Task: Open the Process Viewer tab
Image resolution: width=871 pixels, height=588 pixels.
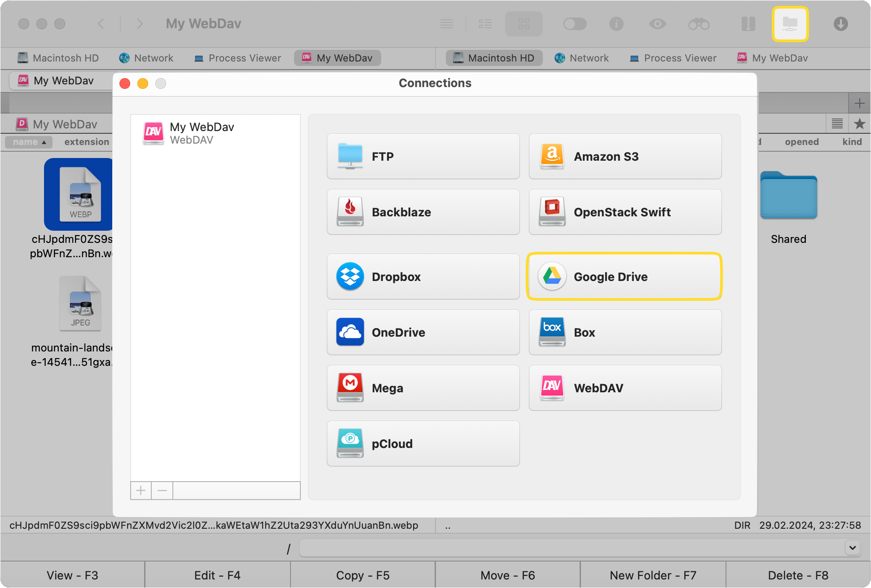Action: point(237,58)
